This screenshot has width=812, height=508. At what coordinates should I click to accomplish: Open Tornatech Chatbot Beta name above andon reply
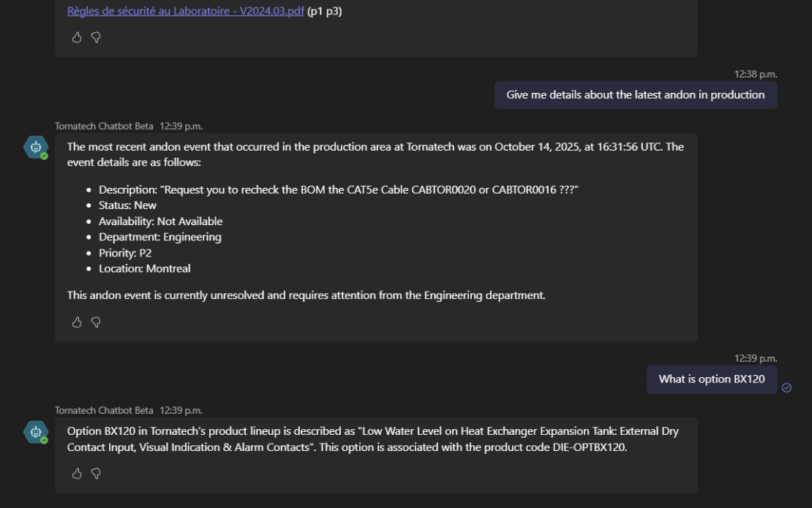[104, 126]
